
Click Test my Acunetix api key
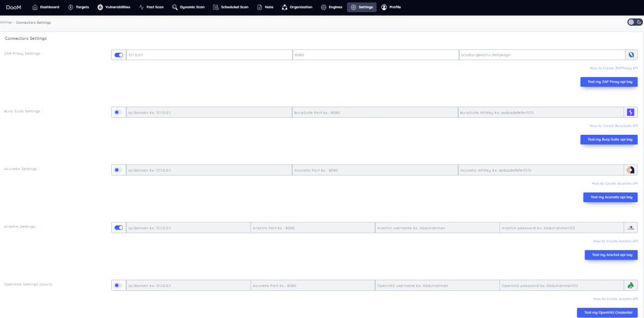pyautogui.click(x=610, y=197)
